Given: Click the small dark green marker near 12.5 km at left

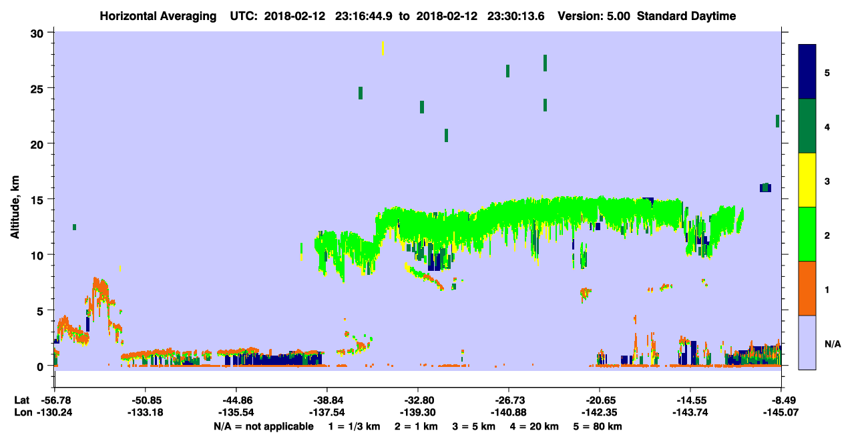Looking at the screenshot, I should 74,227.
